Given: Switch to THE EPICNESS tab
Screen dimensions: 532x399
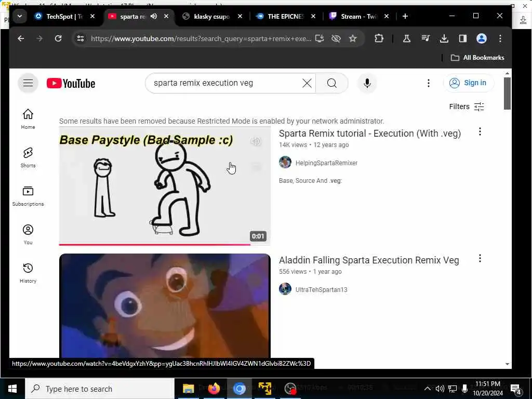Looking at the screenshot, I should coord(286,16).
